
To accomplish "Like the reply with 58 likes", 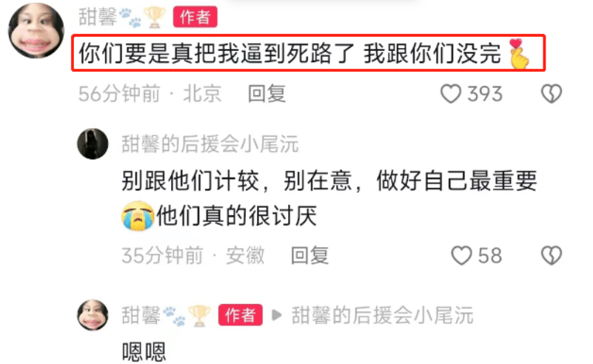I will [461, 255].
